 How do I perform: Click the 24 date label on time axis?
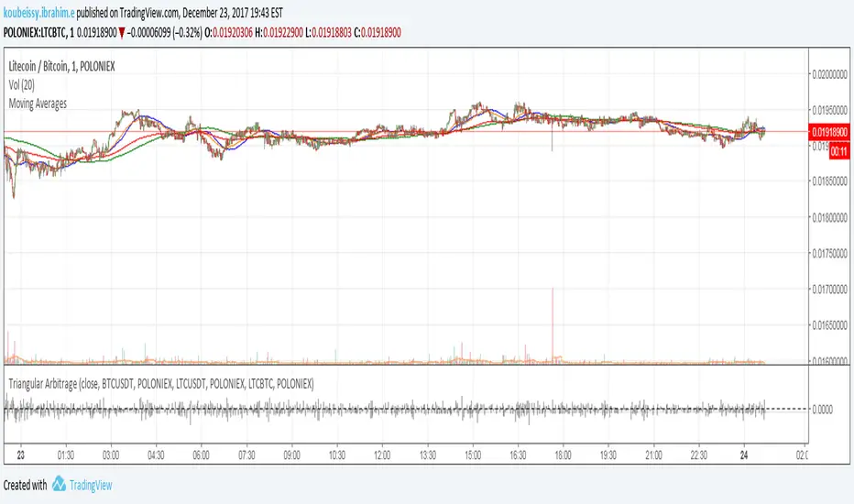point(744,455)
